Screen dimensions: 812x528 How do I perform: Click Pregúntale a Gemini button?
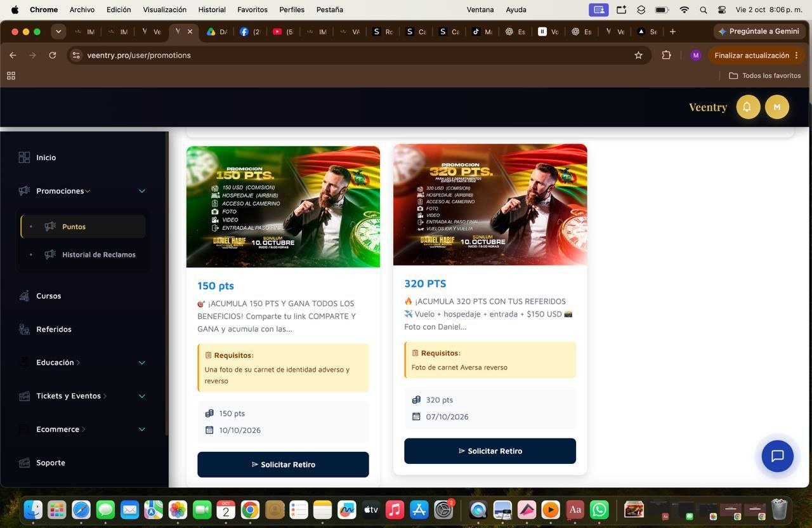click(759, 31)
